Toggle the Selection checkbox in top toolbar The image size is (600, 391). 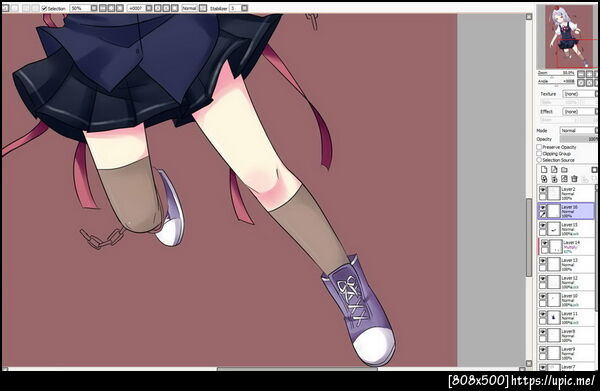click(x=44, y=8)
